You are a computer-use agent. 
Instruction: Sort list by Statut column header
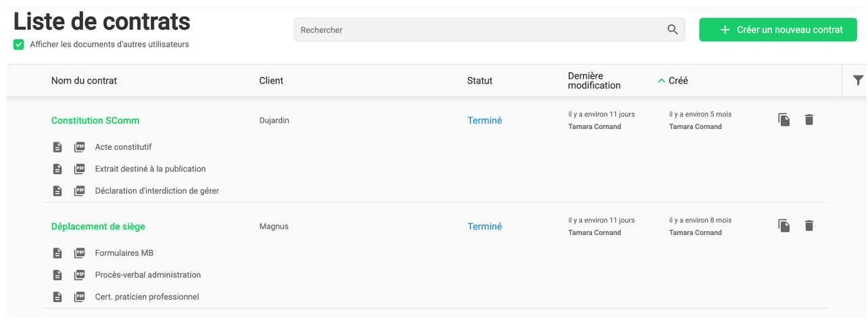[x=480, y=81]
